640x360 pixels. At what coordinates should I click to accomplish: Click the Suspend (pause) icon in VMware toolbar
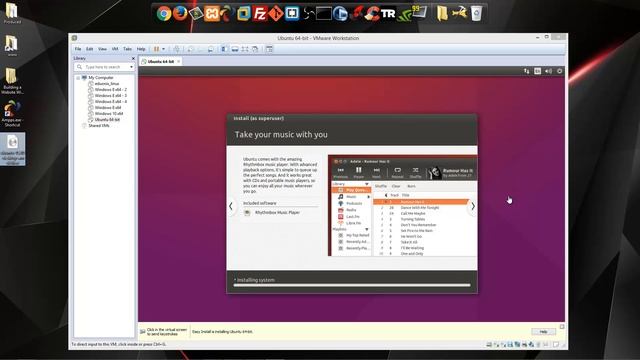[156, 49]
